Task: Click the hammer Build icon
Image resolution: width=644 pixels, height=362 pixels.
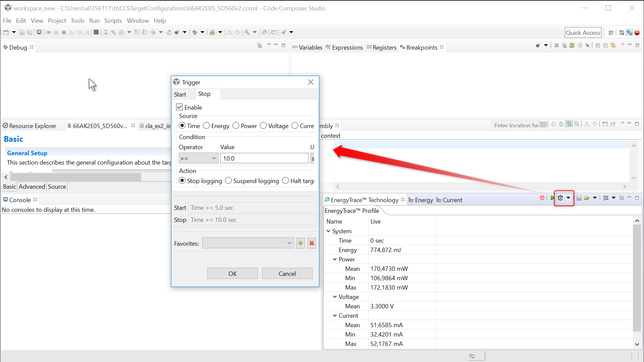Action: point(247,32)
